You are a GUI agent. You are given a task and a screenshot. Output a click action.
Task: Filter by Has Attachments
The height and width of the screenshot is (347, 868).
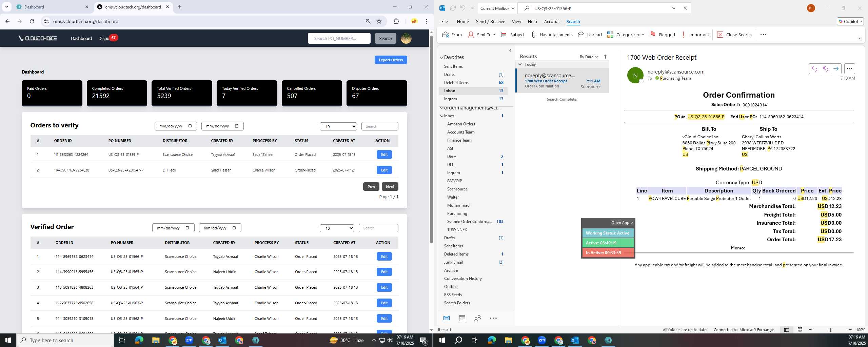551,35
